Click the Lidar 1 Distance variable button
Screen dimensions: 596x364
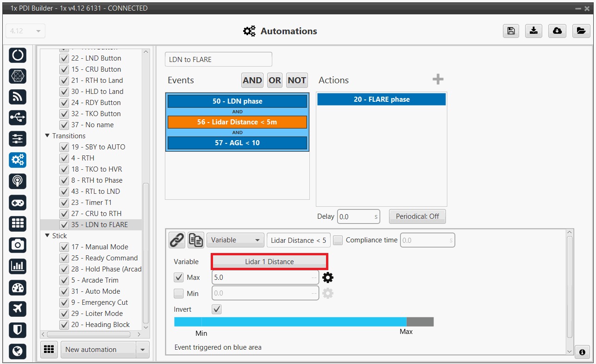pos(270,261)
